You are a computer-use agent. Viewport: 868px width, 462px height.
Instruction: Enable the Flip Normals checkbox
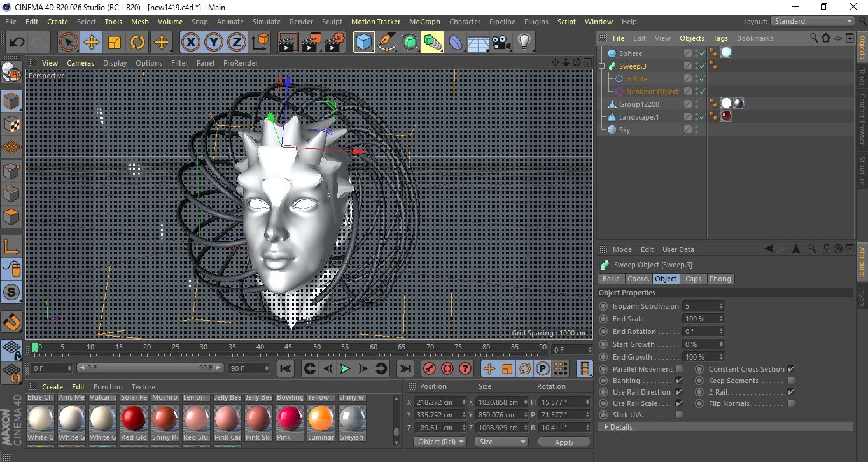791,403
